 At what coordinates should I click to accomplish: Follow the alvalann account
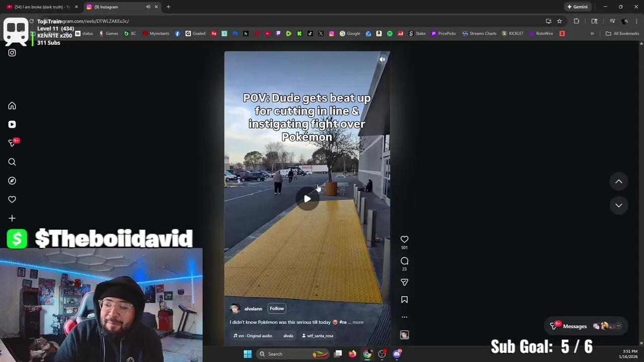point(277,309)
